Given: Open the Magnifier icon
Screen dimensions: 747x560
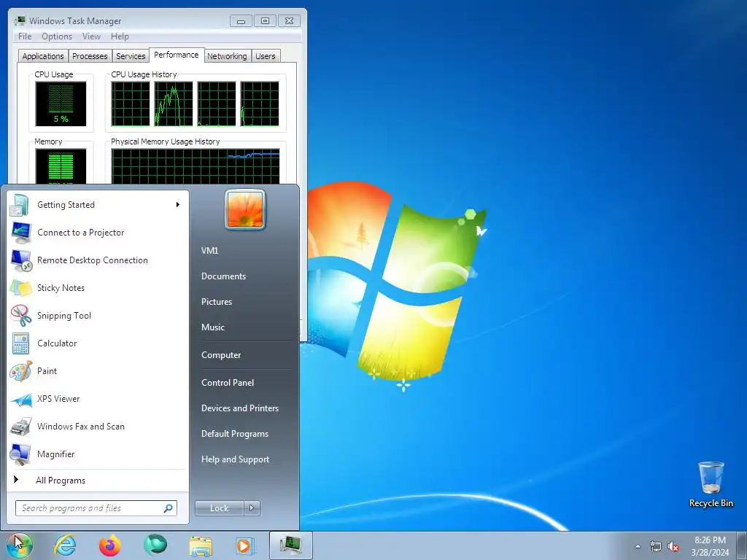Looking at the screenshot, I should (20, 454).
